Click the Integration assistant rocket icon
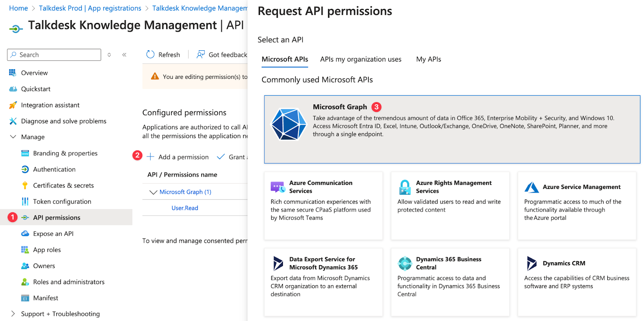The height and width of the screenshot is (321, 644). tap(13, 105)
